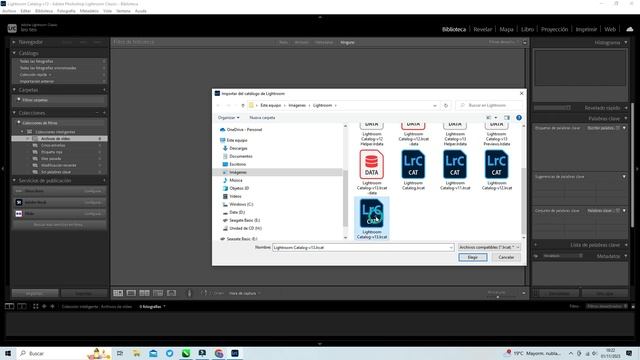Open Chrome from the taskbar
This screenshot has height=360, width=640.
219,353
